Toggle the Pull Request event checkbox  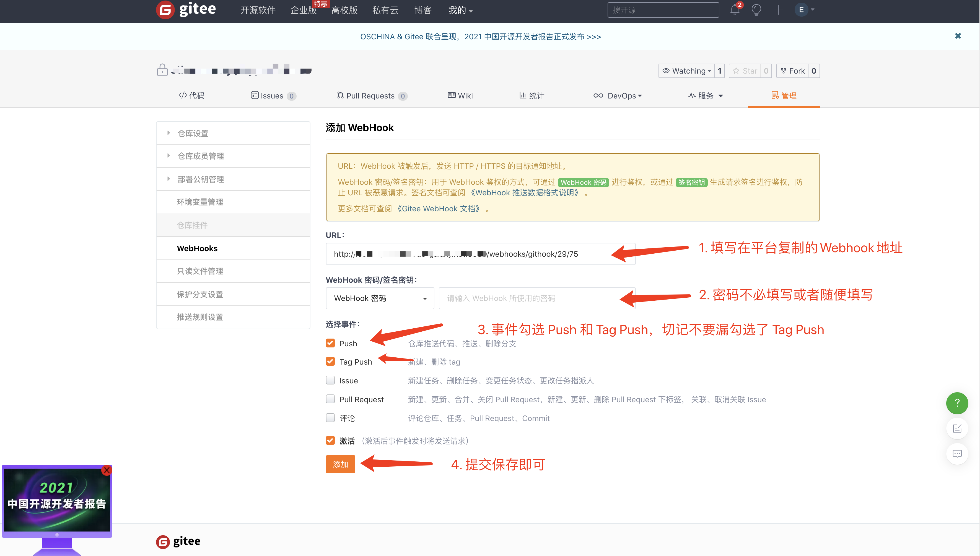330,399
